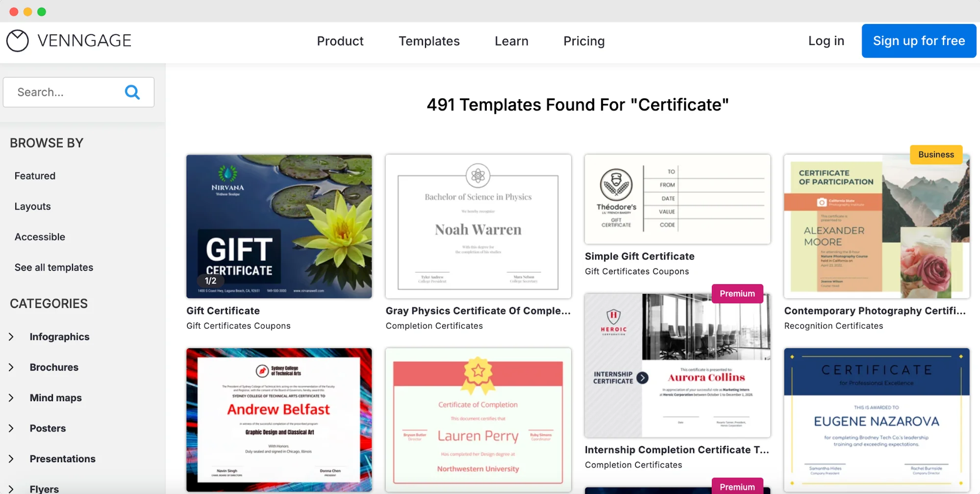This screenshot has height=494, width=980.
Task: Click the magnifying glass search icon
Action: (132, 92)
